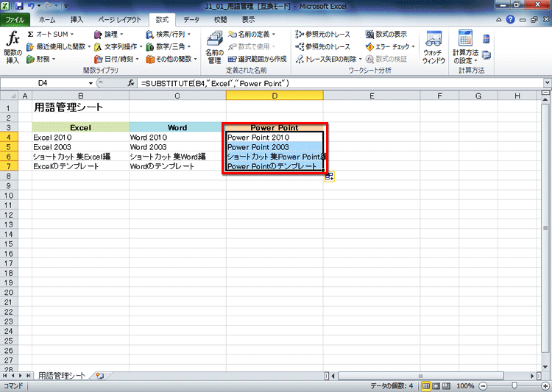The width and height of the screenshot is (552, 392).
Task: Switch to the View (表示) tab
Action: click(x=248, y=20)
